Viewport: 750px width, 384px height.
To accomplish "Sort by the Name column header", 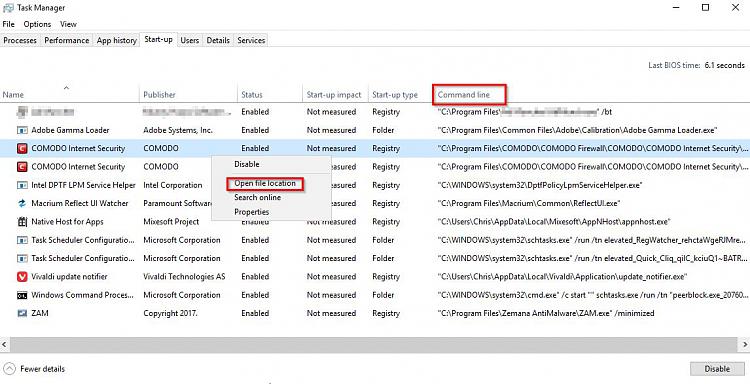I will (70, 94).
